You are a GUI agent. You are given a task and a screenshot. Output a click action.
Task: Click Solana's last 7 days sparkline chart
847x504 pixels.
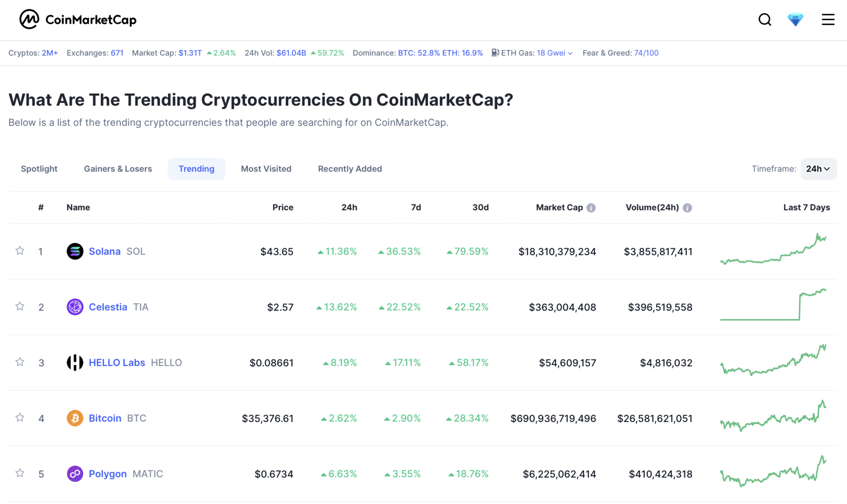point(774,251)
